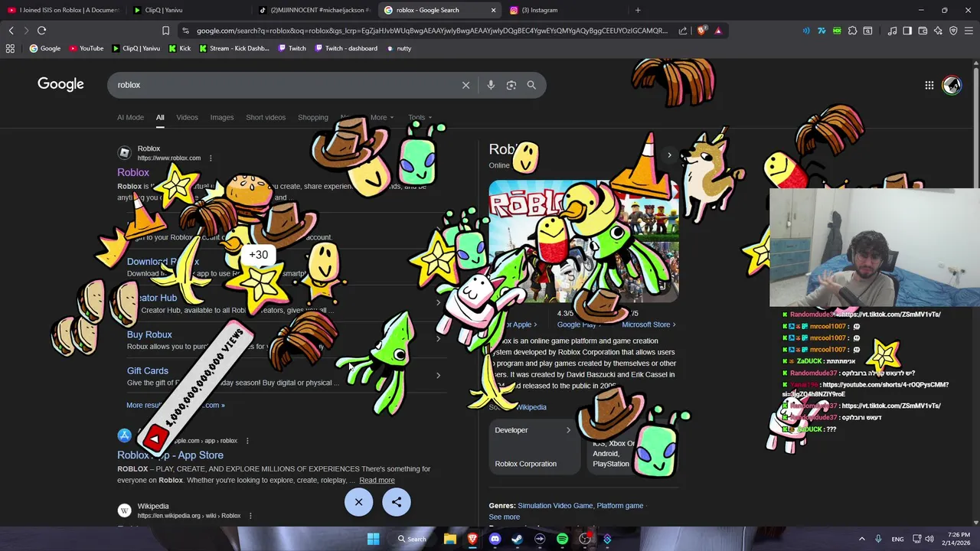Start voice search with the microphone icon
Viewport: 980px width, 551px height.
pos(491,85)
